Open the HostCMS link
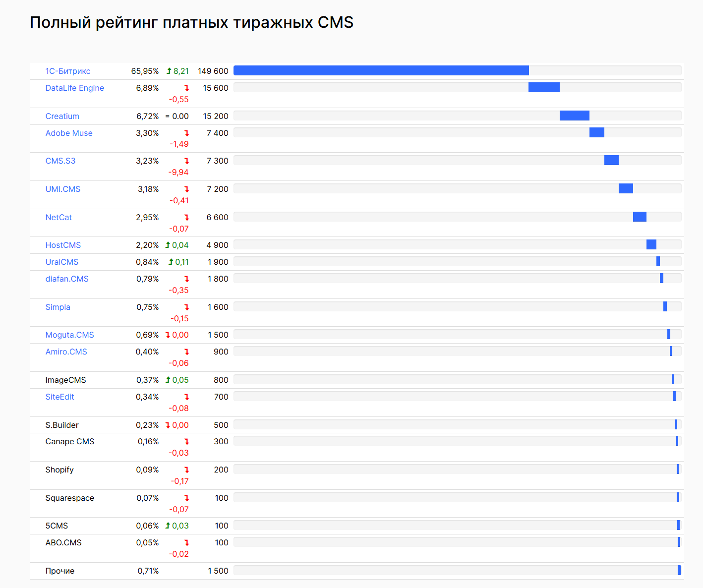This screenshot has width=703, height=588. click(x=63, y=245)
